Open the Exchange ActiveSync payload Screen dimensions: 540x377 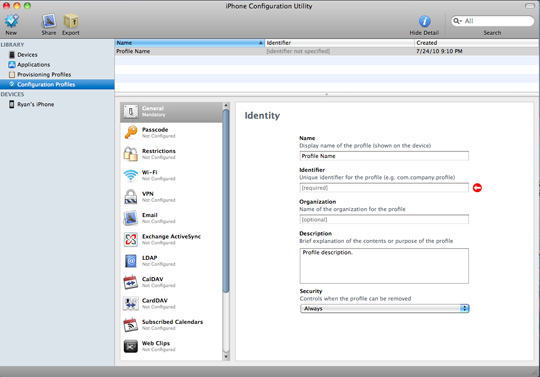(171, 239)
